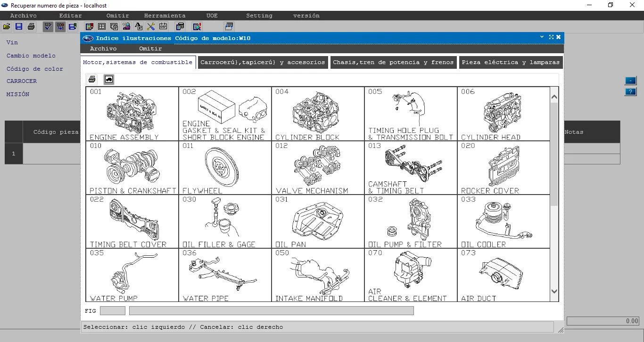Click the car image icon above the illustrations
This screenshot has height=342, width=644.
click(x=109, y=79)
